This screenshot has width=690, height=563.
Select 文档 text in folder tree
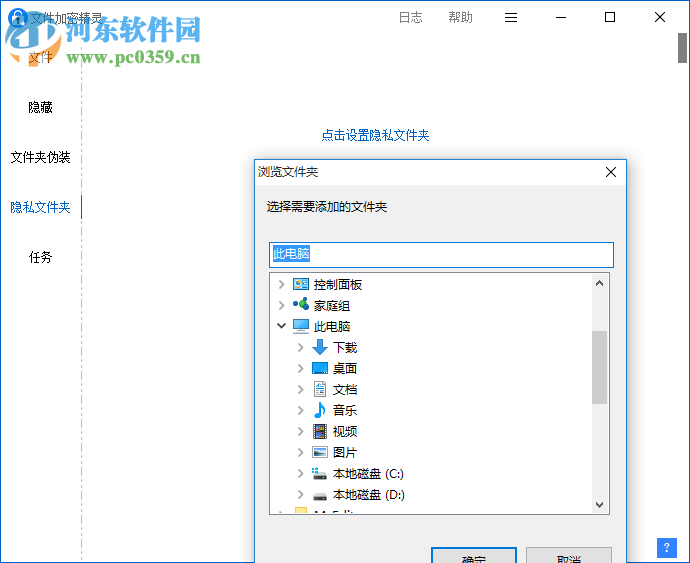pos(345,389)
